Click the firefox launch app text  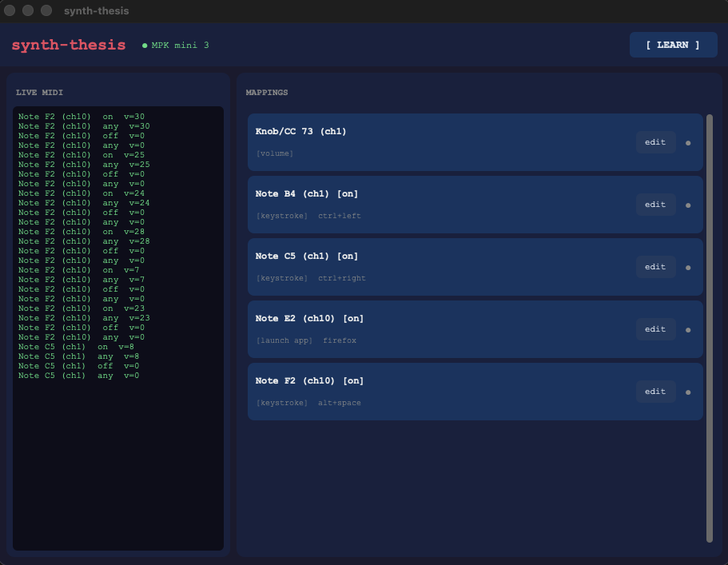click(x=340, y=340)
